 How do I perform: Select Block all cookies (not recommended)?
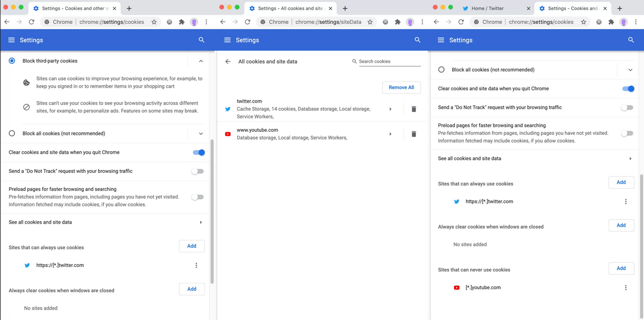point(12,133)
